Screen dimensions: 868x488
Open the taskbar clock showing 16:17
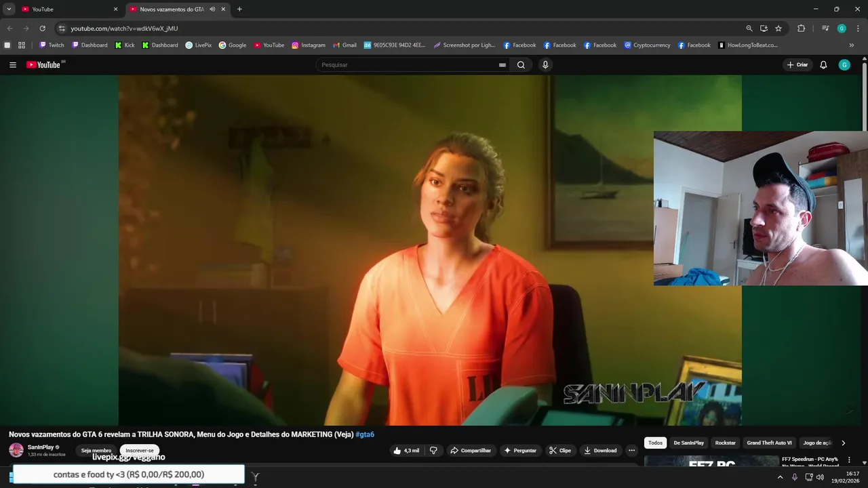pyautogui.click(x=845, y=477)
